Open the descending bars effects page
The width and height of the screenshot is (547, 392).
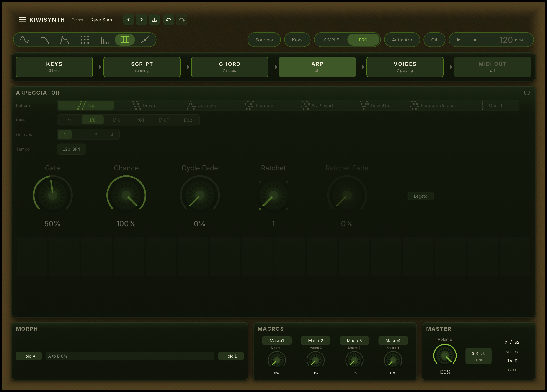[105, 40]
